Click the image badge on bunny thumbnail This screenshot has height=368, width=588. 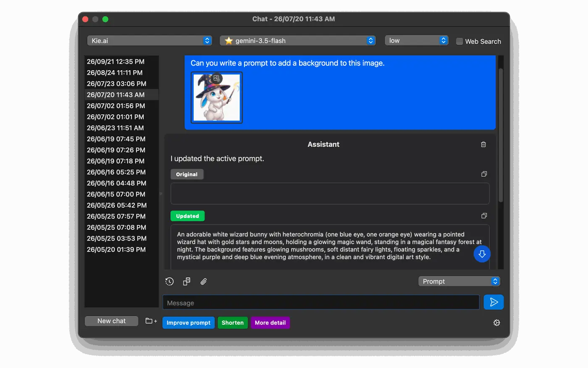tap(216, 78)
